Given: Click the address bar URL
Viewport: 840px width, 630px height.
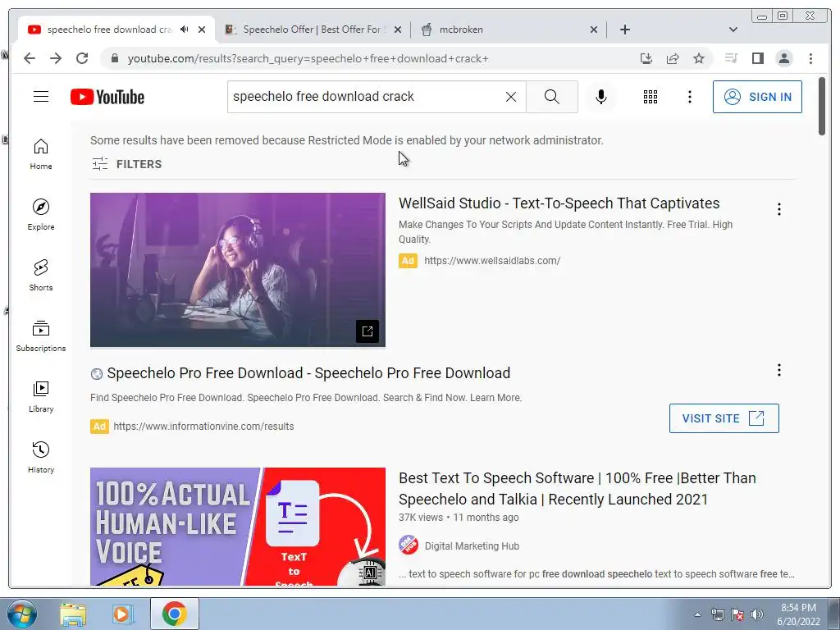Looking at the screenshot, I should coord(308,58).
